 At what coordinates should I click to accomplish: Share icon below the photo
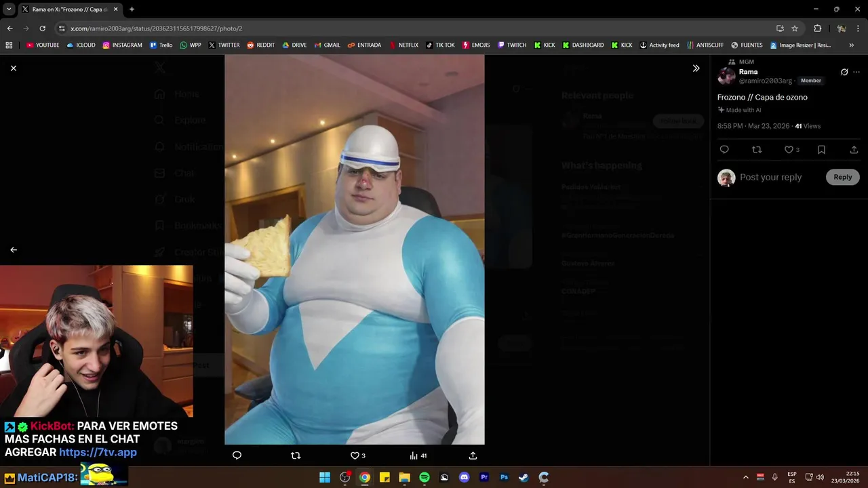point(473,455)
